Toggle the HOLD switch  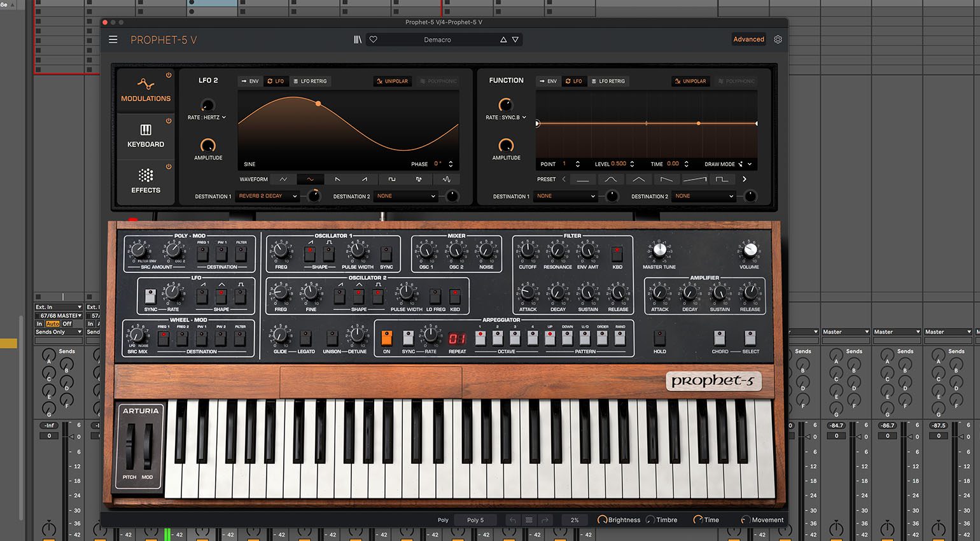[x=660, y=337]
